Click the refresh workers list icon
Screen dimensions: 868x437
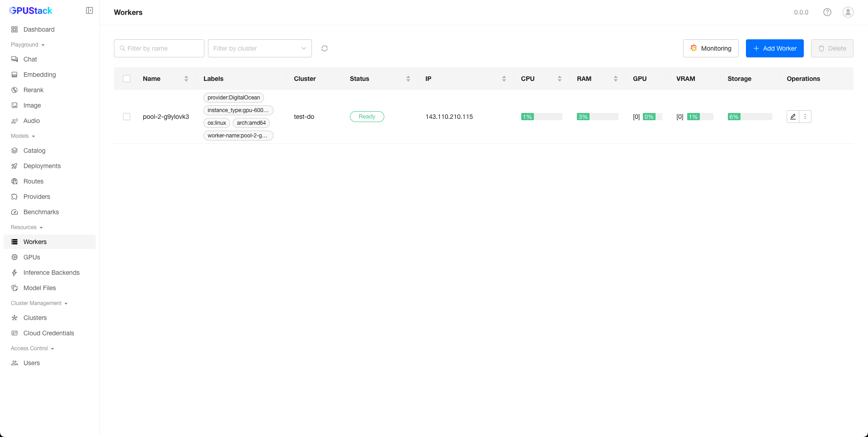click(x=325, y=48)
